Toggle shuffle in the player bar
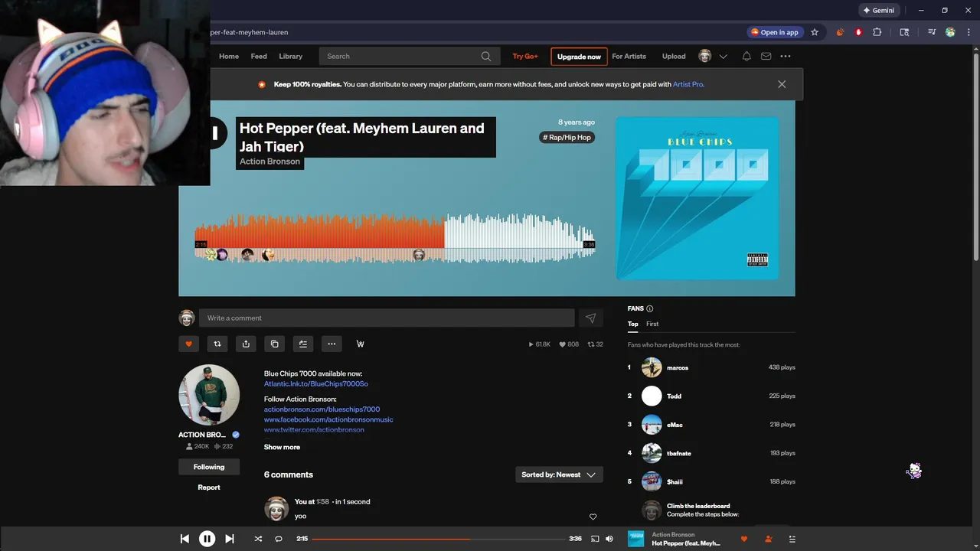 pos(258,539)
